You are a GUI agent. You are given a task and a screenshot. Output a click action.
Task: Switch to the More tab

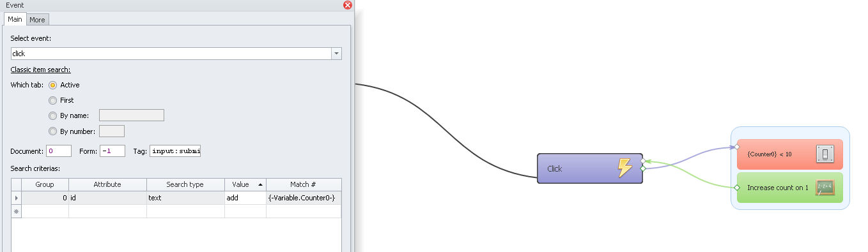(x=37, y=20)
